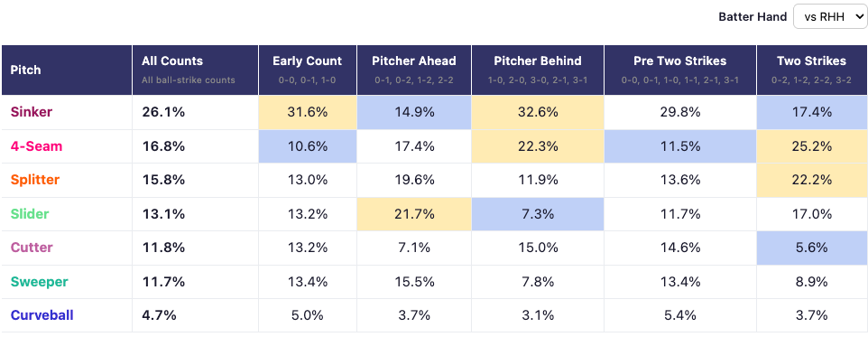Click the yellow 25.2% 4-Seam two strikes cell
The image size is (868, 337).
click(x=811, y=146)
